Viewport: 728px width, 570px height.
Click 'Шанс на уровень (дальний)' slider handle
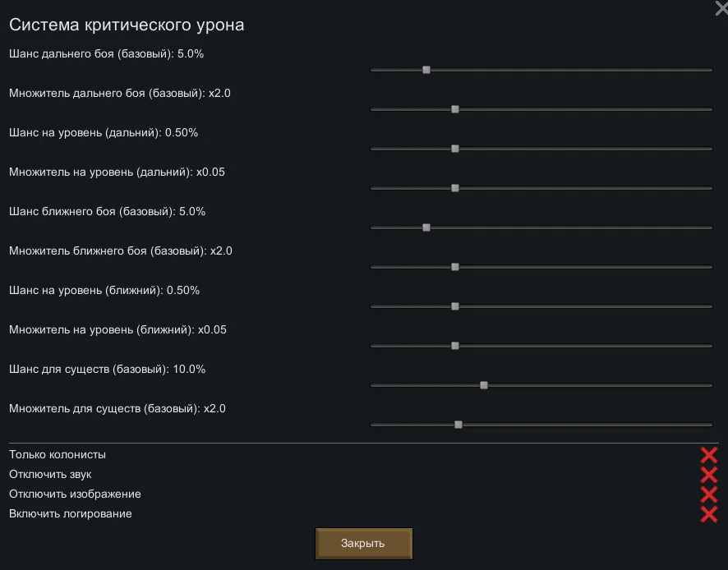(x=454, y=149)
